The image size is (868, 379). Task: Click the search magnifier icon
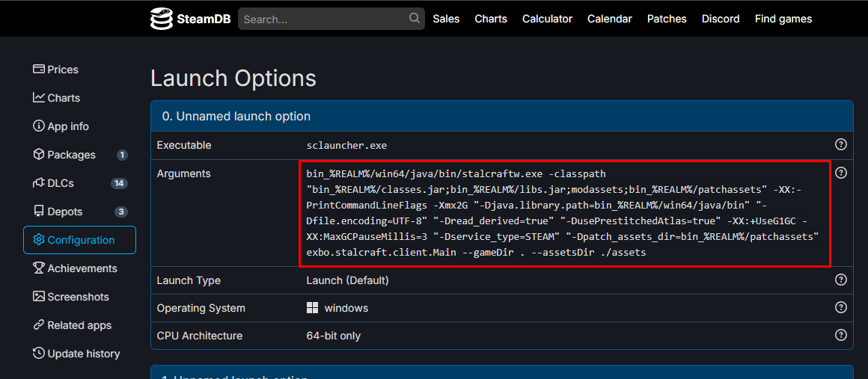[x=414, y=18]
